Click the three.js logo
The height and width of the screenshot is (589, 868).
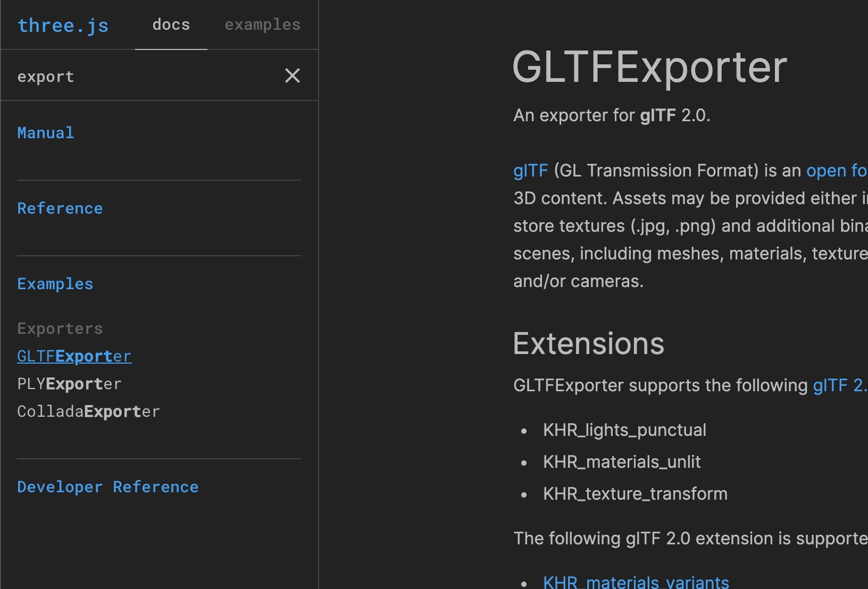pos(63,25)
